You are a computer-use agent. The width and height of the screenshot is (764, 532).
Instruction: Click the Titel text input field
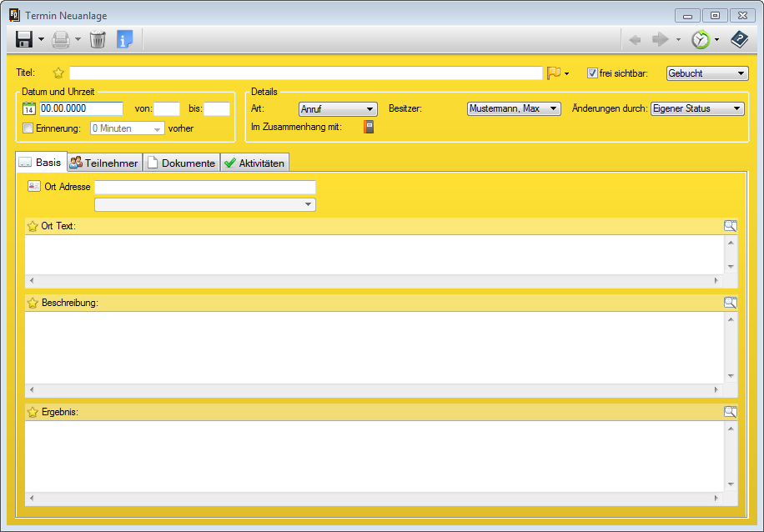coord(305,73)
